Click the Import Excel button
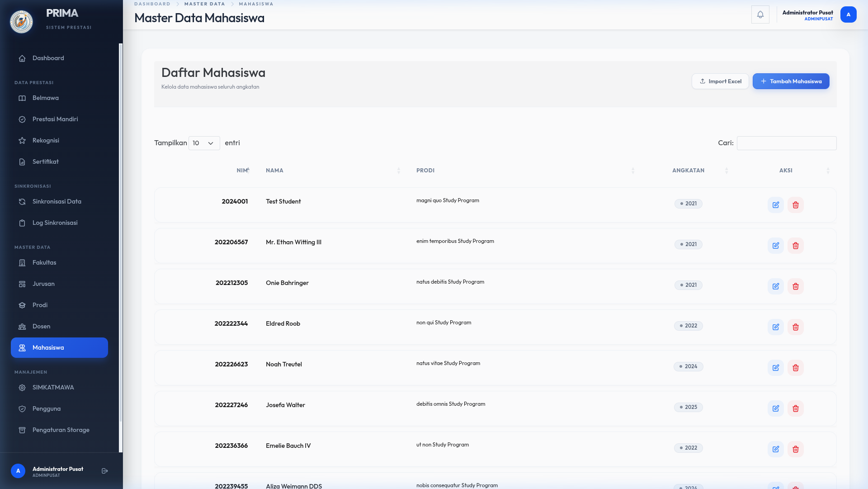The width and height of the screenshot is (868, 489). (x=720, y=81)
